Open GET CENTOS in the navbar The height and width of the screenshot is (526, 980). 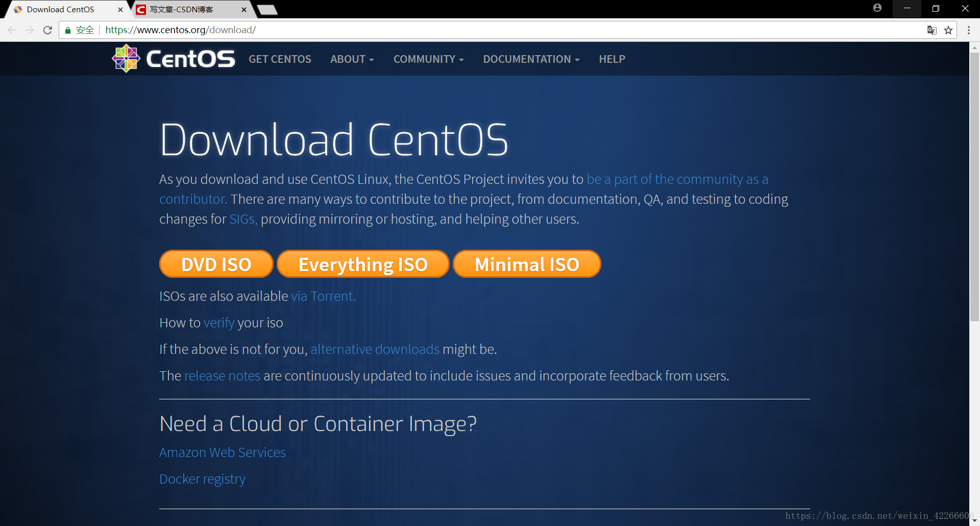pos(280,59)
